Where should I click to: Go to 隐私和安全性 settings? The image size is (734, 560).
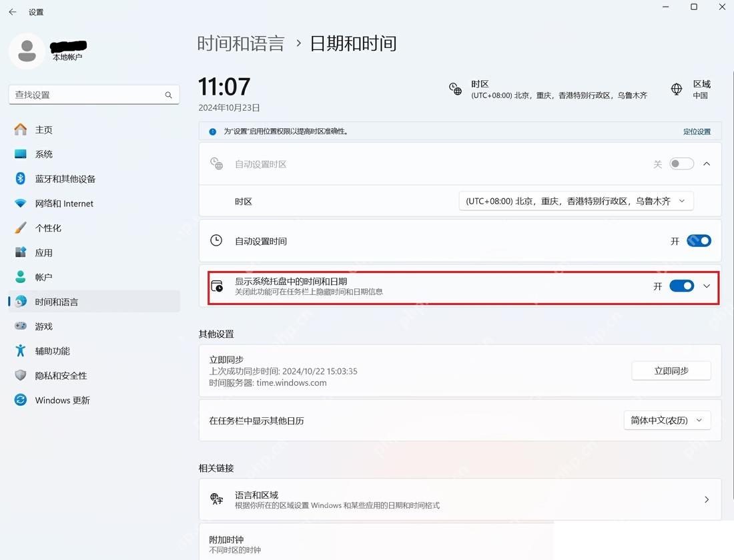tap(93, 376)
